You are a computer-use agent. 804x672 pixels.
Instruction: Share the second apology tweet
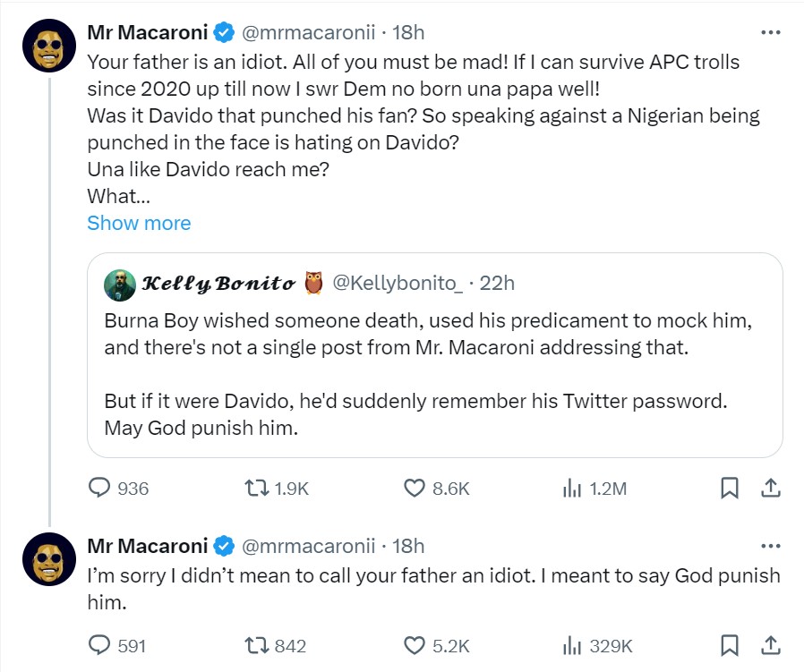(x=770, y=645)
